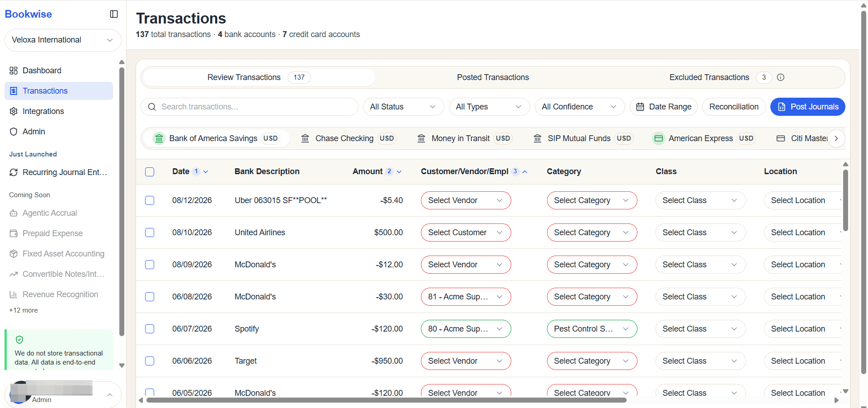Open 81 - Acme Sup vendor dropdown
Viewport: 868px width, 408px height.
pyautogui.click(x=466, y=297)
